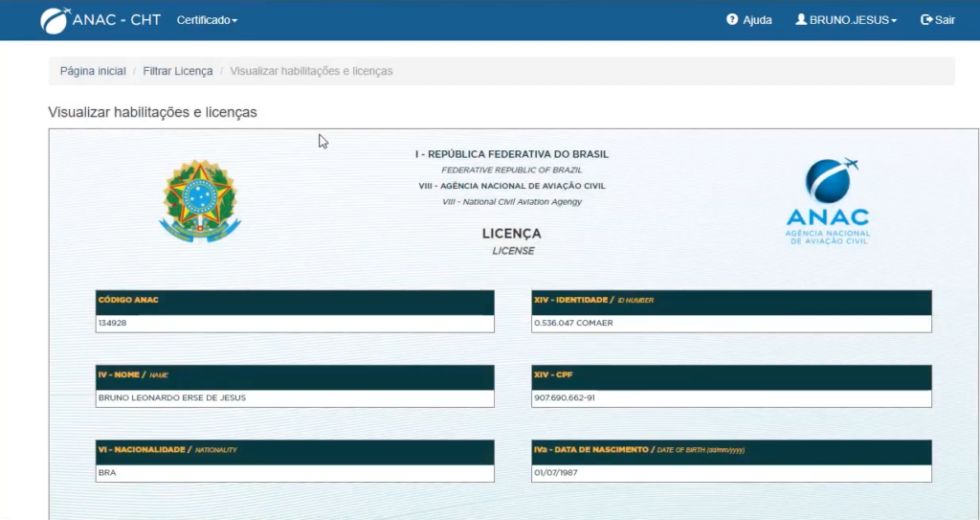
Task: Click the Ajuda help menu item
Action: [x=757, y=20]
